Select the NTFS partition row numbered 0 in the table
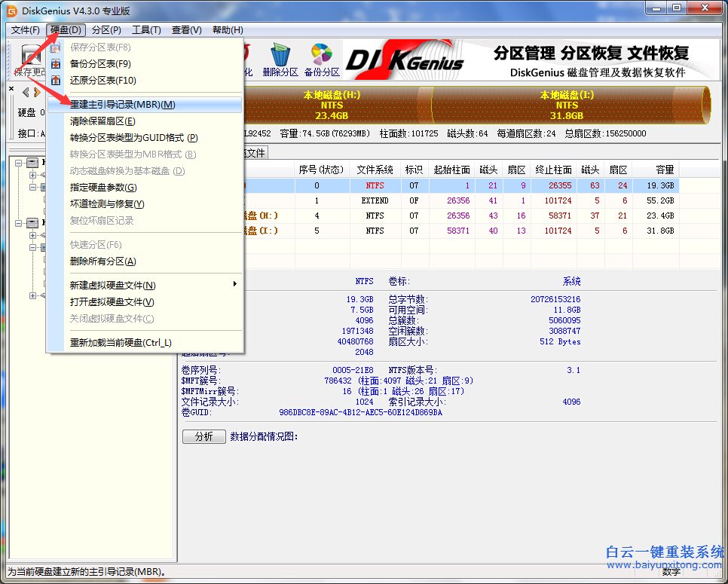The image size is (728, 584). (x=452, y=185)
